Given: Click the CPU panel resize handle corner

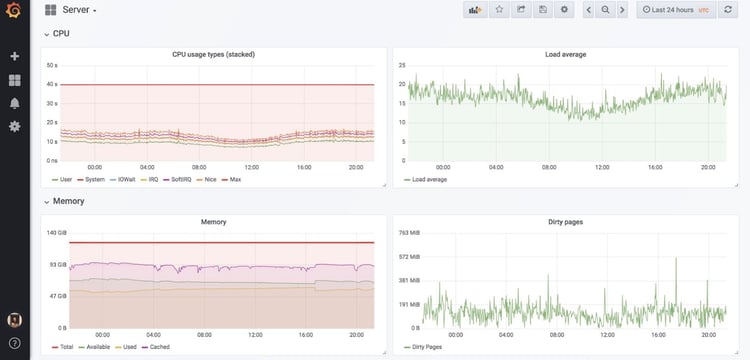Looking at the screenshot, I should point(384,185).
